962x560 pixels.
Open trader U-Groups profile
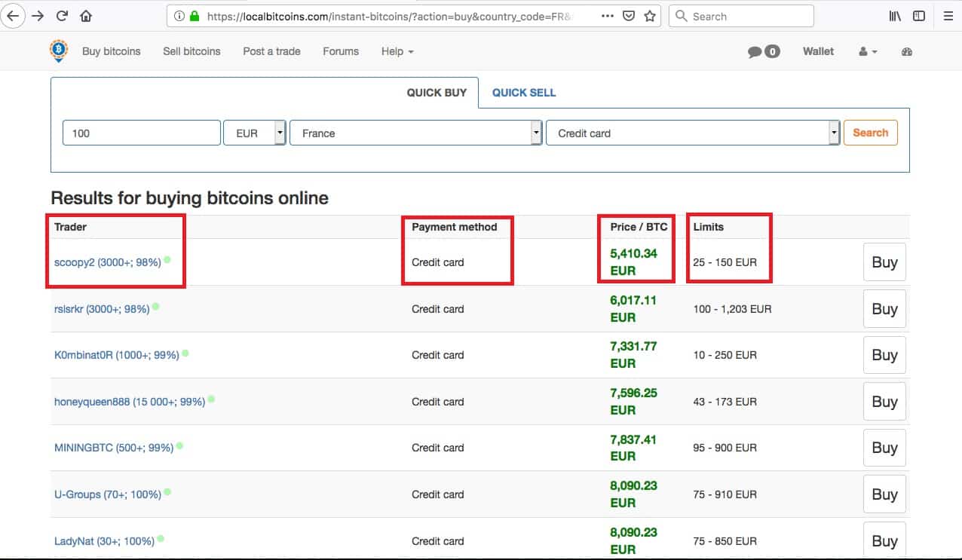(108, 494)
